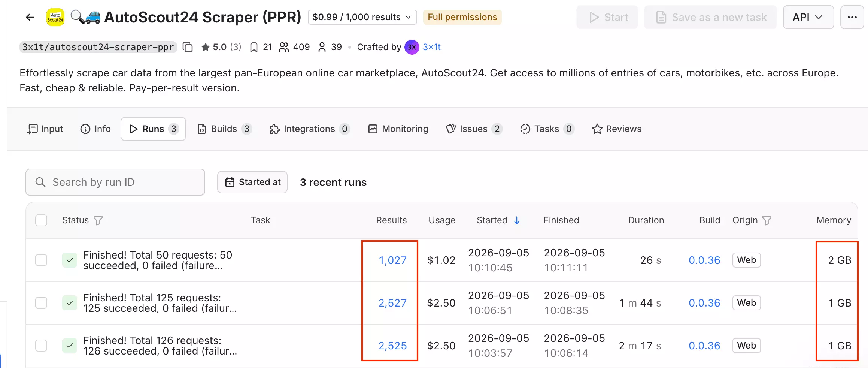Click the AutoScout24 actor logo
The image size is (868, 368).
(x=55, y=17)
